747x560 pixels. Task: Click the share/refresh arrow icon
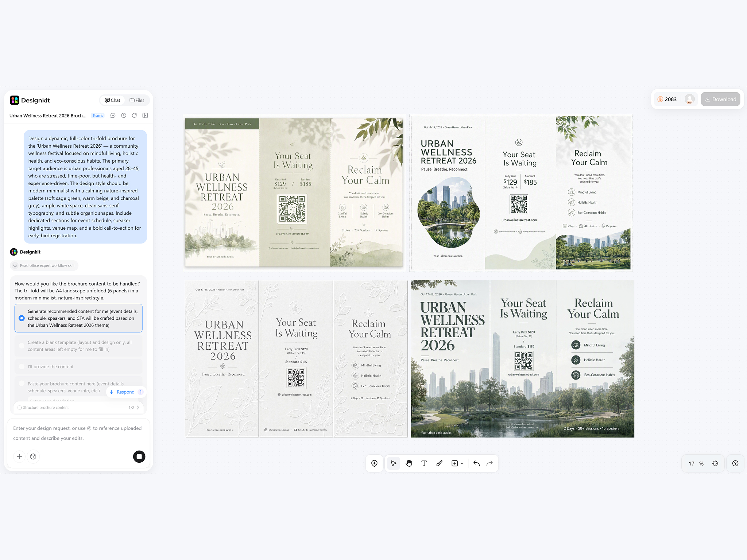134,116
